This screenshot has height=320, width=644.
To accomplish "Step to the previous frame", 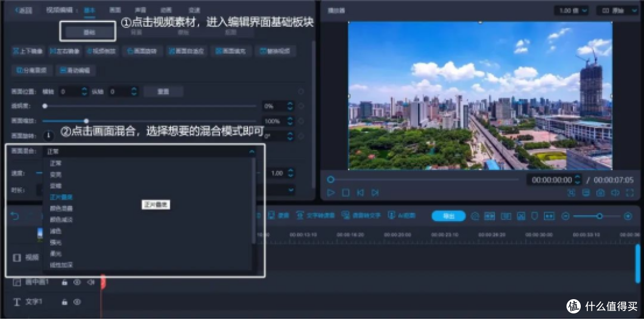I will coord(360,192).
